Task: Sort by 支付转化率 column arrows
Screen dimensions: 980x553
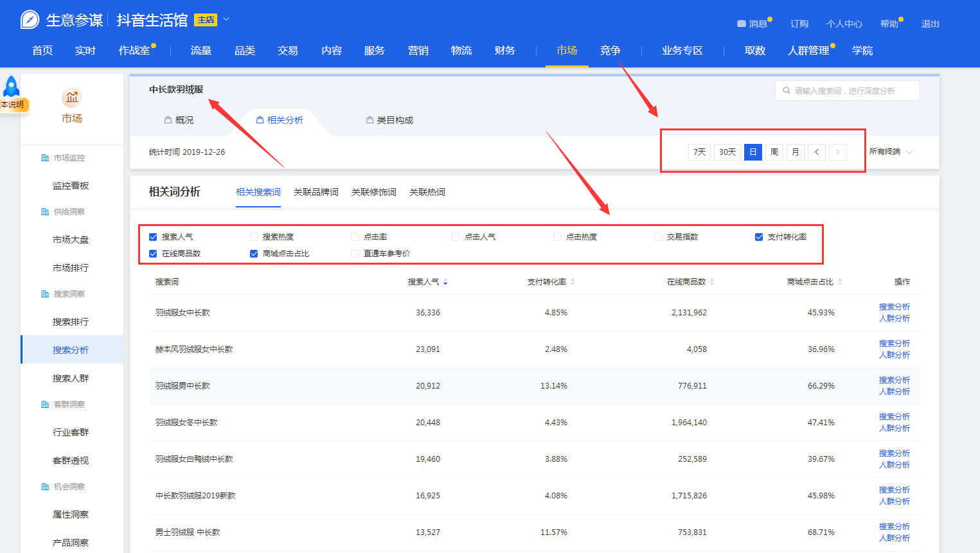Action: pyautogui.click(x=573, y=282)
